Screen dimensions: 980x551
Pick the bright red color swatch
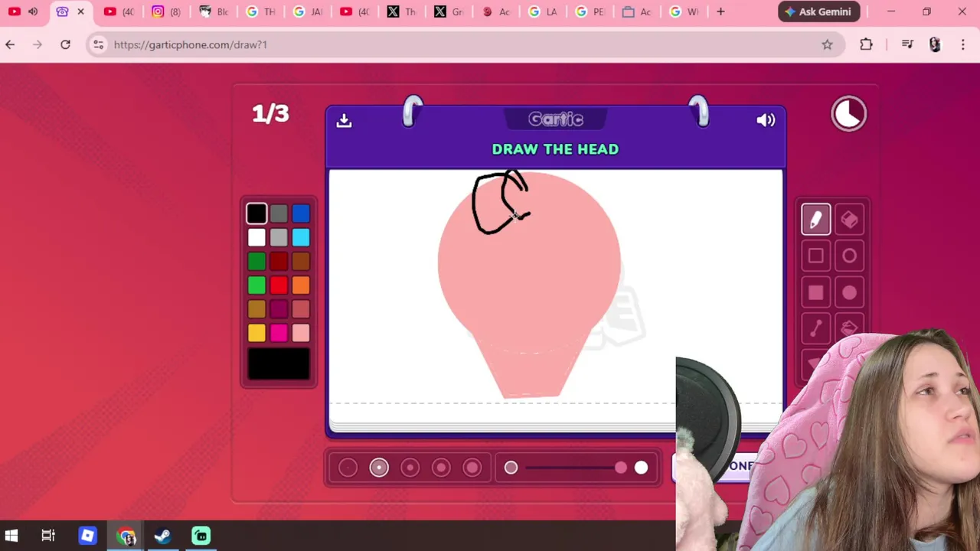tap(279, 285)
